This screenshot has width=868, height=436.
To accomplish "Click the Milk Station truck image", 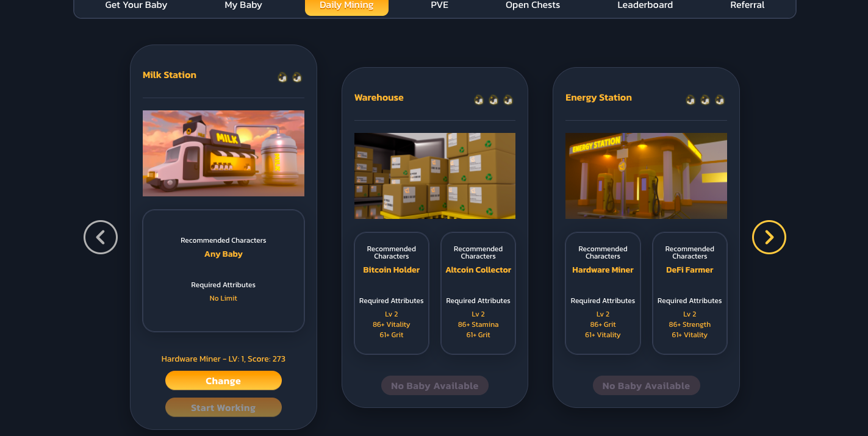I will coord(223,153).
